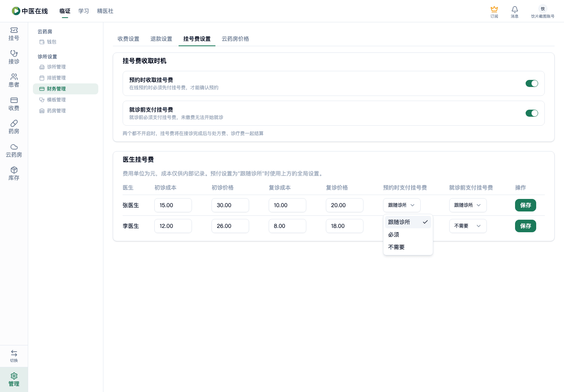564x392 pixels.
Task: Click 张医生 复诊成本 field 10.00
Action: pyautogui.click(x=287, y=205)
